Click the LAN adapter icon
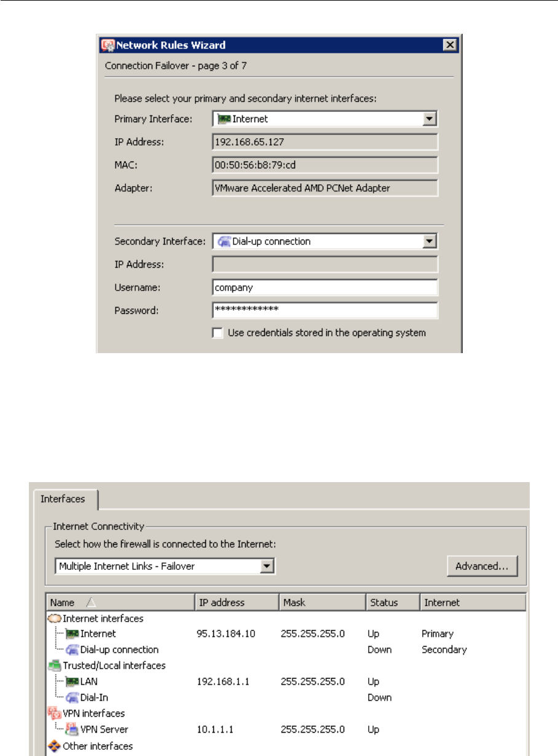Viewport: 558px width, 756px height. (x=72, y=682)
